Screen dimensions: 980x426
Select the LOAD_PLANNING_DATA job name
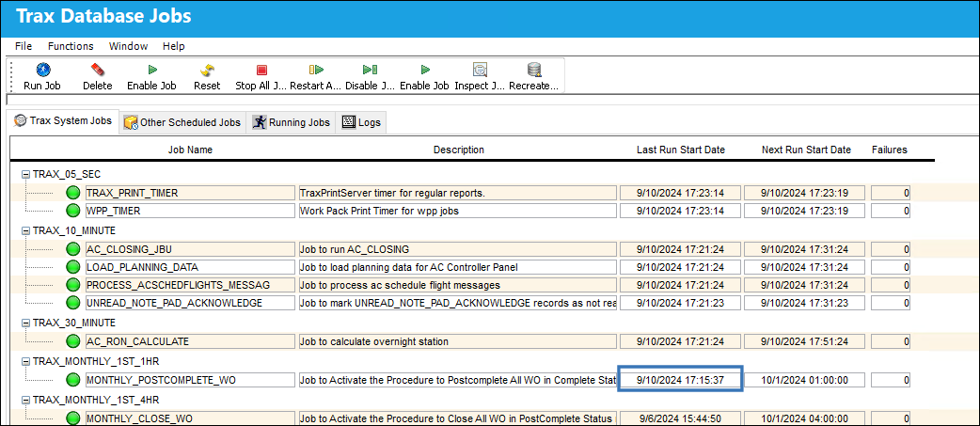(x=190, y=267)
